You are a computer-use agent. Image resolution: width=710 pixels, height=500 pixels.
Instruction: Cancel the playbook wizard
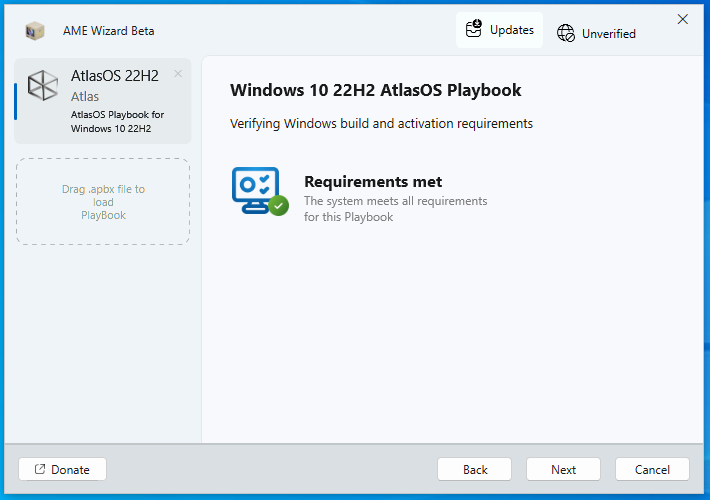(652, 469)
